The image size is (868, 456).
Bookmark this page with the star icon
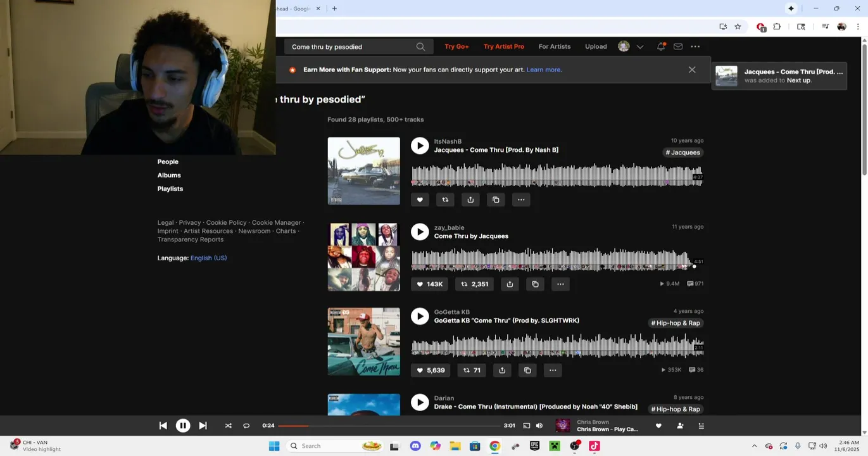pyautogui.click(x=738, y=27)
